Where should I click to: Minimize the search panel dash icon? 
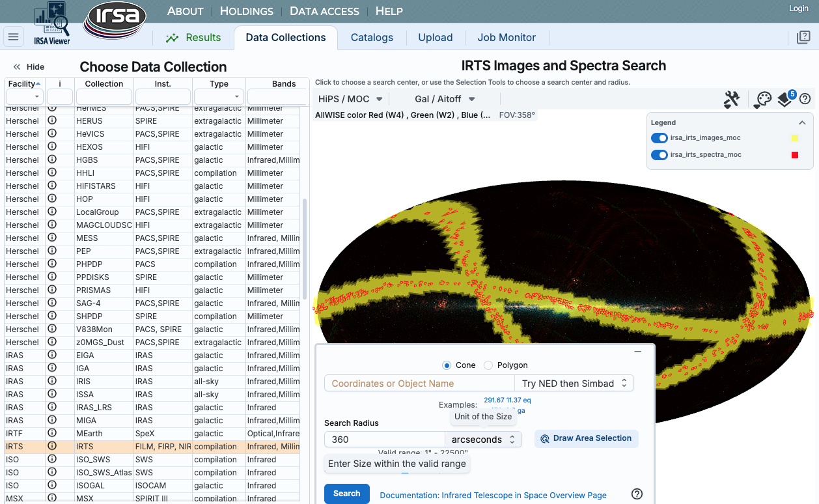click(638, 352)
